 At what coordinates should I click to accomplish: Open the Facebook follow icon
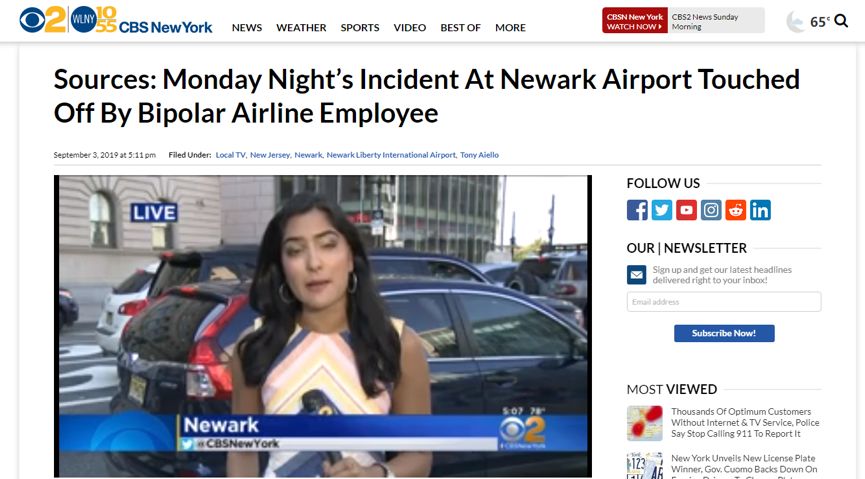pos(637,210)
